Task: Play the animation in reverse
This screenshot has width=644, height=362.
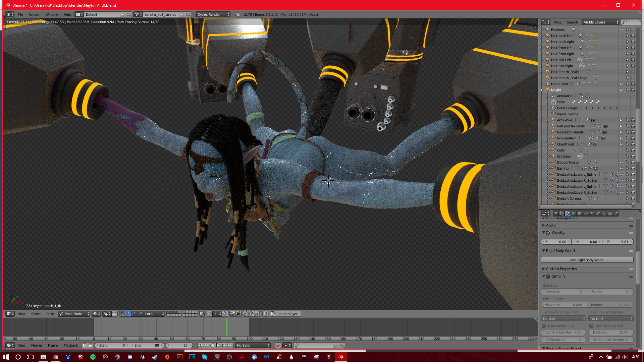Action: [212, 345]
